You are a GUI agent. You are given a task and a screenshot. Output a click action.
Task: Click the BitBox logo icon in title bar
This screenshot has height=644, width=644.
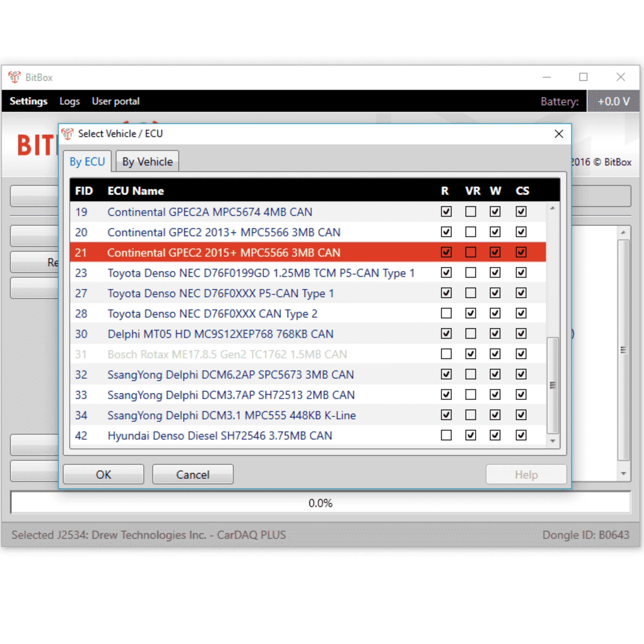coord(14,77)
